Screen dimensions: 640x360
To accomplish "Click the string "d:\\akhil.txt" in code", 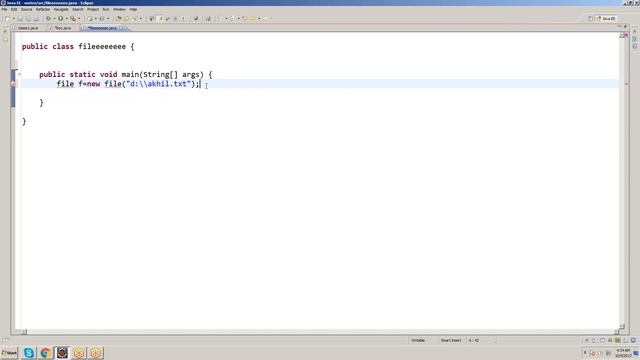I will point(158,84).
